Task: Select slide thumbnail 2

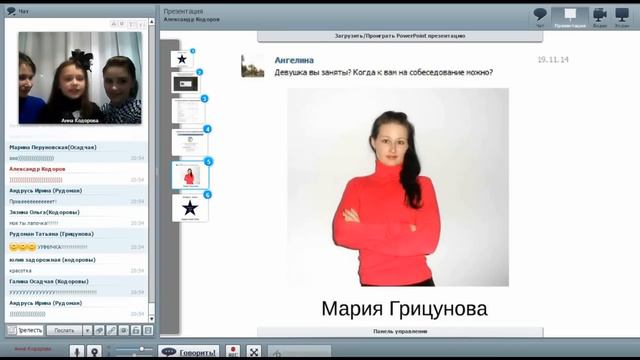Action: (186, 83)
